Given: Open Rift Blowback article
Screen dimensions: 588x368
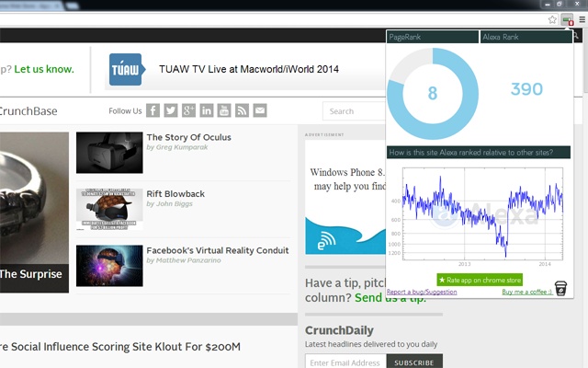Looking at the screenshot, I should 175,194.
